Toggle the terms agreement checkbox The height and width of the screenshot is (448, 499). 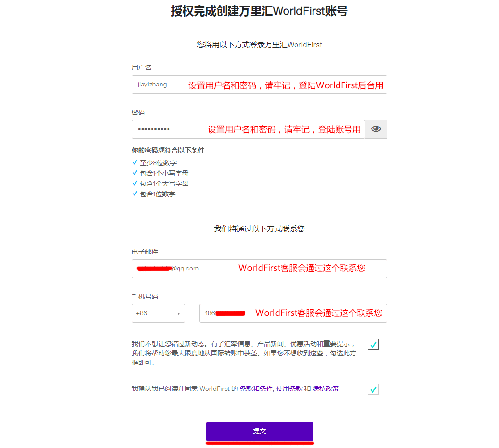(x=373, y=389)
